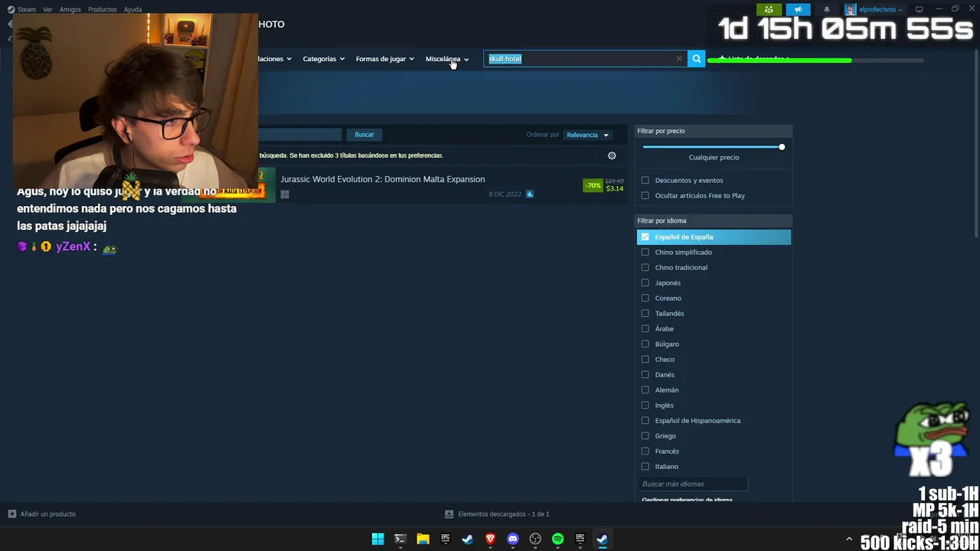980x551 pixels.
Task: Open Spotify from the taskbar
Action: click(557, 539)
